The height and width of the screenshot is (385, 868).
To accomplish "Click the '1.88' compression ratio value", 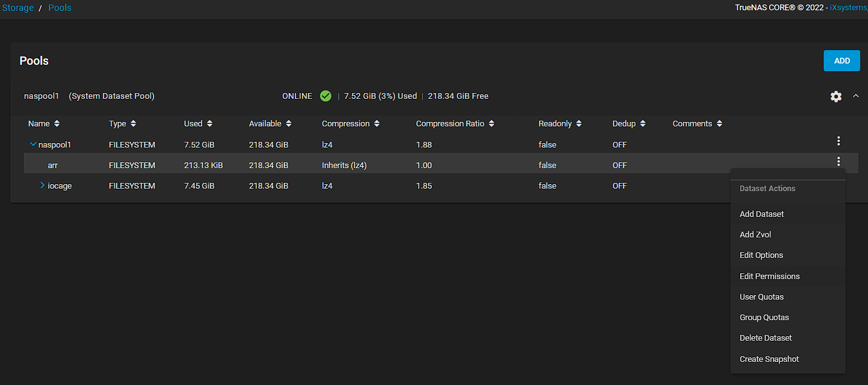I will click(x=424, y=145).
